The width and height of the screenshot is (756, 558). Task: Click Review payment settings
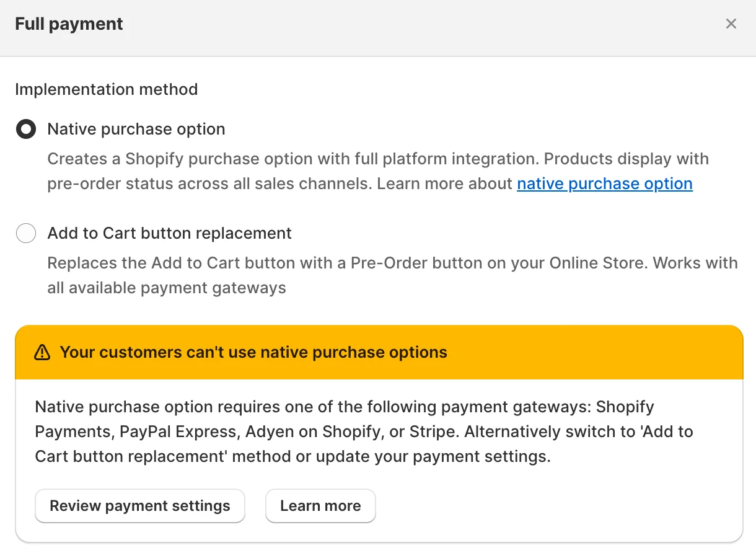pos(139,506)
